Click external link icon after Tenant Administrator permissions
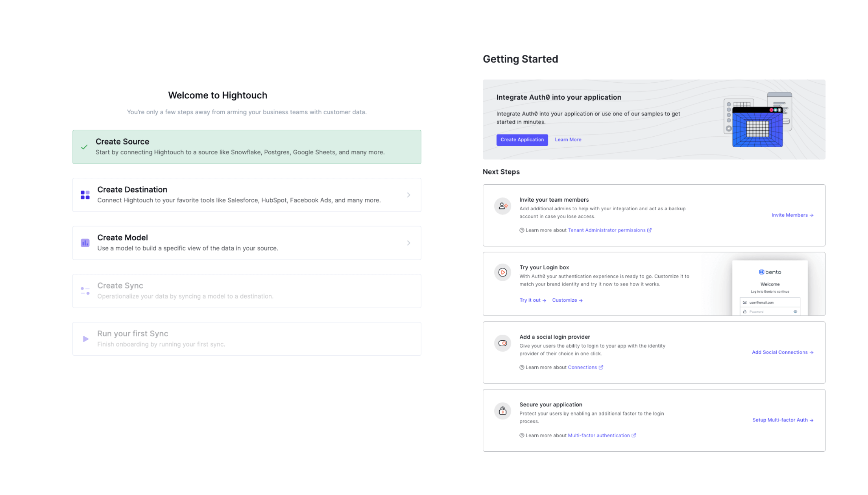The width and height of the screenshot is (868, 495). click(x=650, y=230)
